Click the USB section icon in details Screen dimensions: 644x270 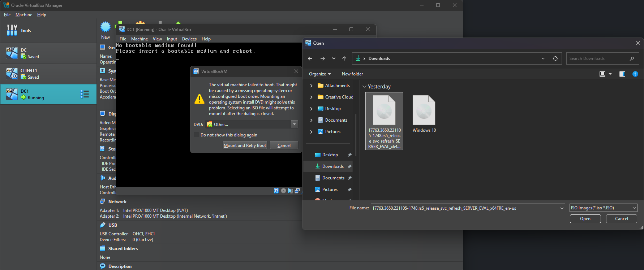coord(103,225)
